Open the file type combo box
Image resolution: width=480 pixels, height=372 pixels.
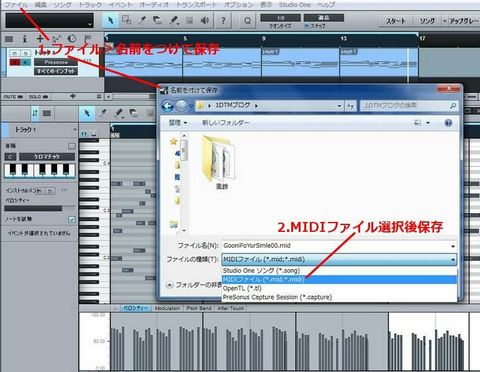tap(339, 259)
